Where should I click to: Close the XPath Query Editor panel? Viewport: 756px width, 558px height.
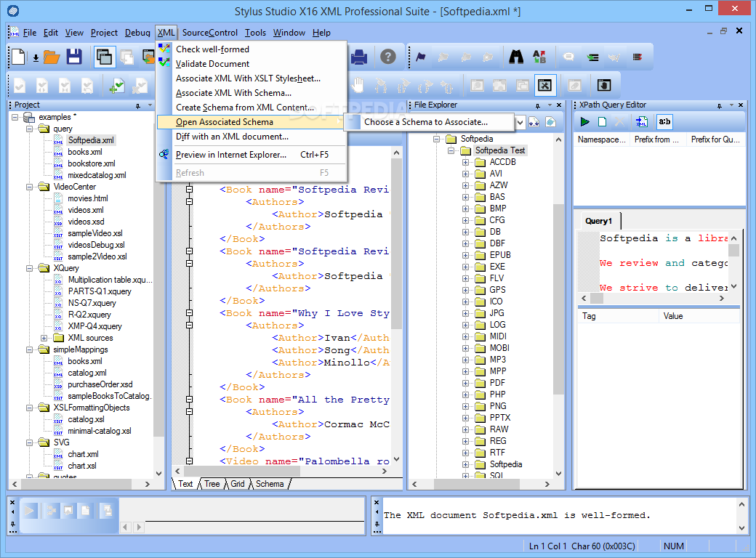click(x=741, y=105)
